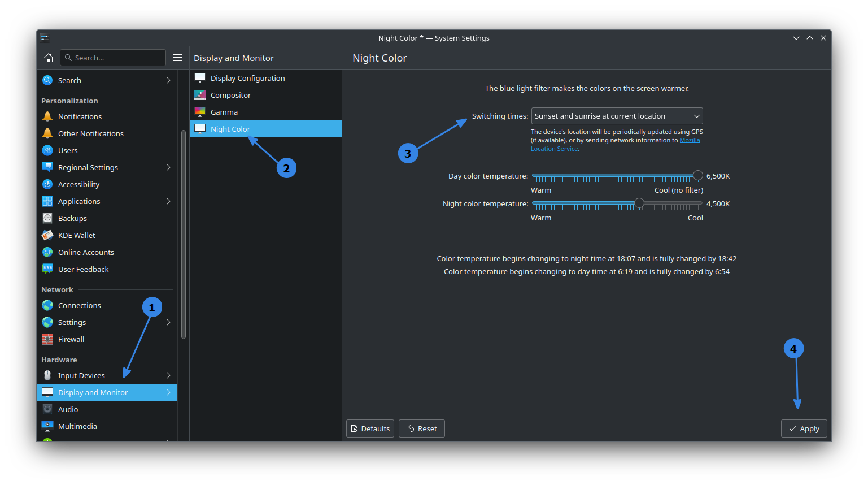Click the Applications grid icon
Image resolution: width=868 pixels, height=485 pixels.
point(47,201)
